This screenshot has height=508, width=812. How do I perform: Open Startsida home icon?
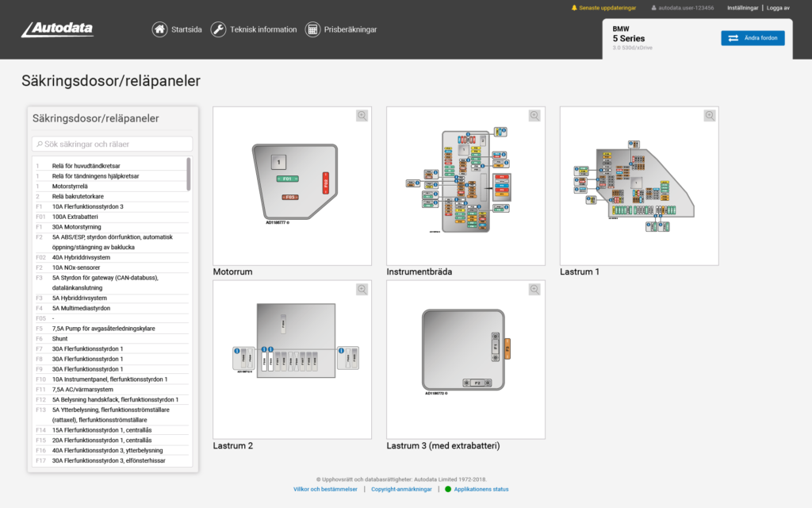[160, 29]
